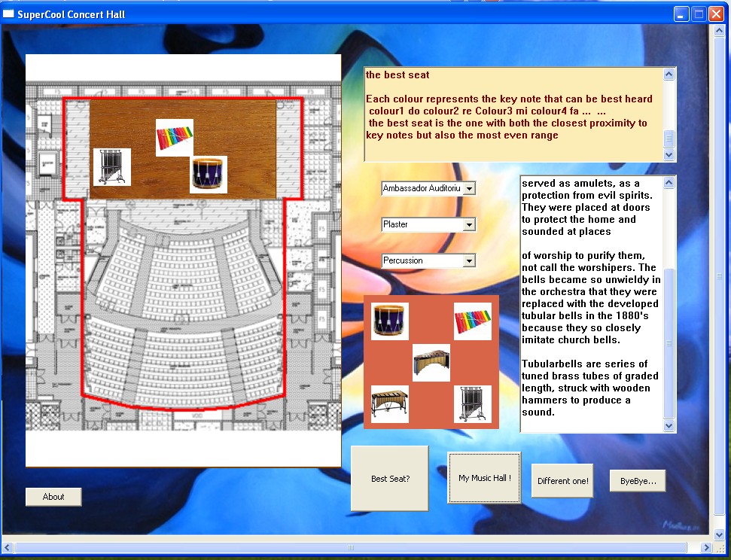Open the Plaster material dropdown
731x560 pixels.
tap(470, 225)
